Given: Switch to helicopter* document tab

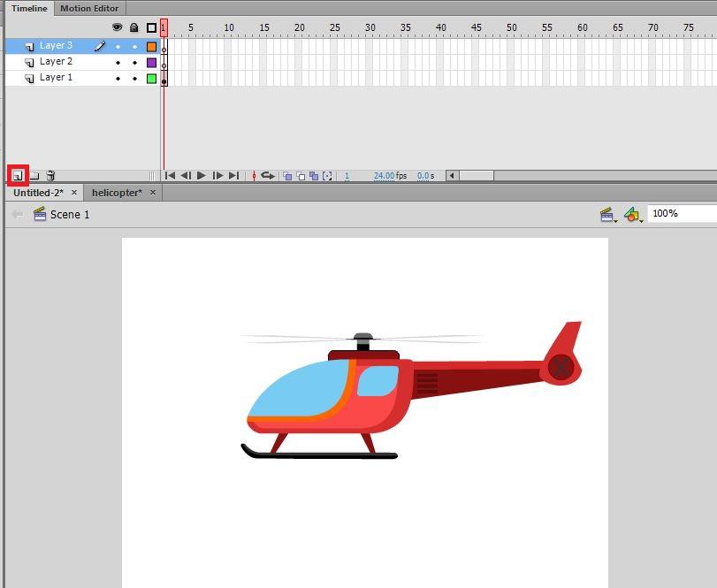Looking at the screenshot, I should click(117, 192).
